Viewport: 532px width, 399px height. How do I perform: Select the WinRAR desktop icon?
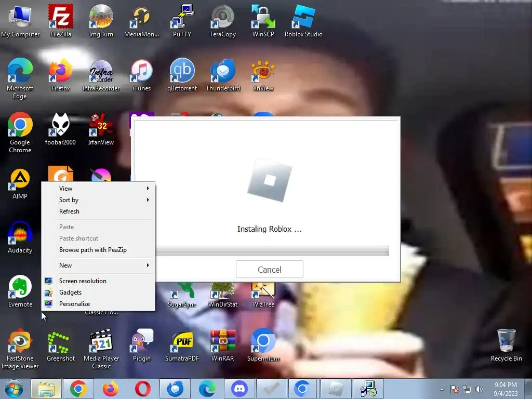(222, 345)
